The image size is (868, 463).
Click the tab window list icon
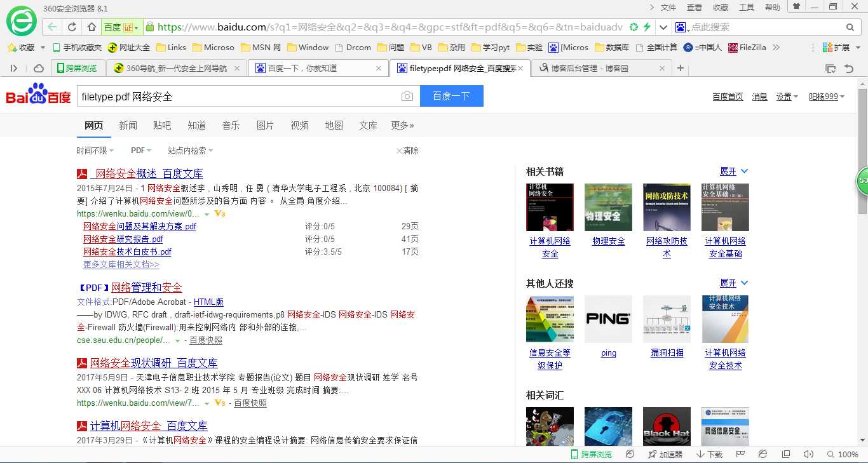[830, 68]
